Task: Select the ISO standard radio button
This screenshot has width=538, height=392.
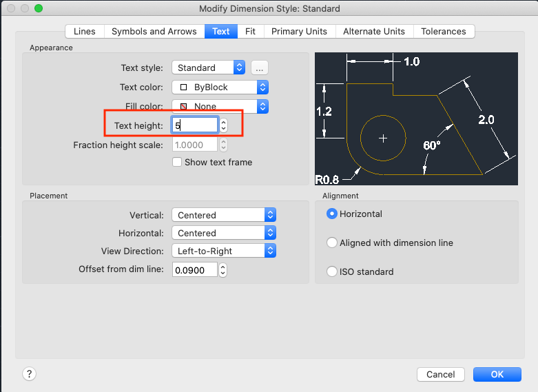Action: point(332,271)
